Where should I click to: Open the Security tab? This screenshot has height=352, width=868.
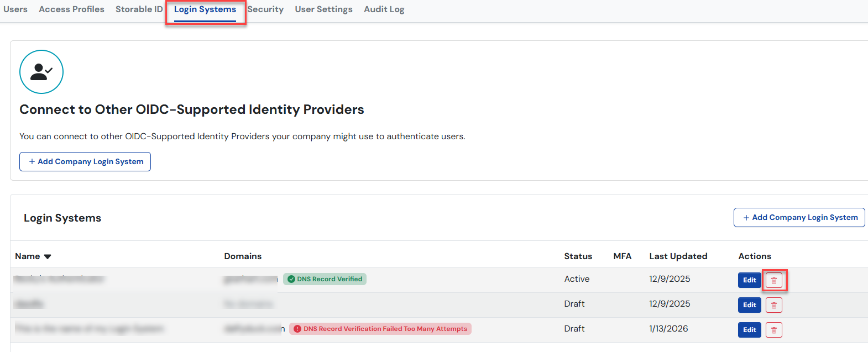coord(265,9)
